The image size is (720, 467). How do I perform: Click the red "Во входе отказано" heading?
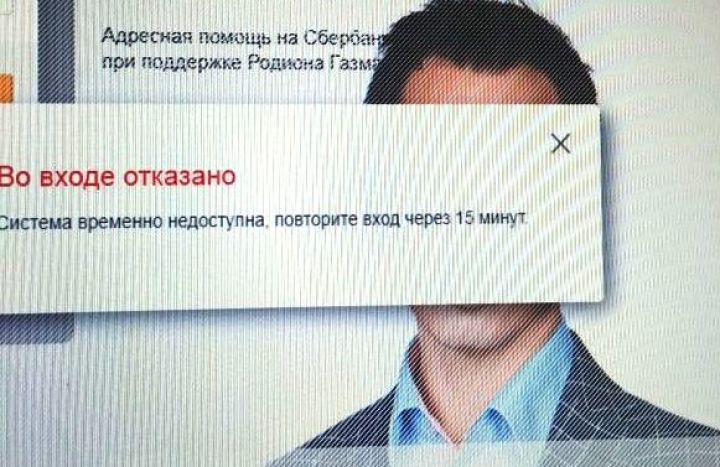117,177
